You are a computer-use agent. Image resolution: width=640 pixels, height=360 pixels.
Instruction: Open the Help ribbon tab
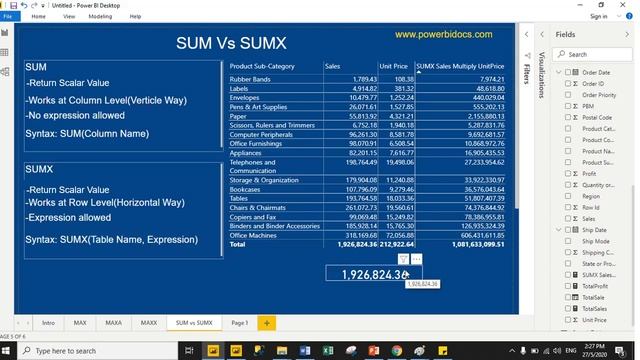tap(135, 16)
